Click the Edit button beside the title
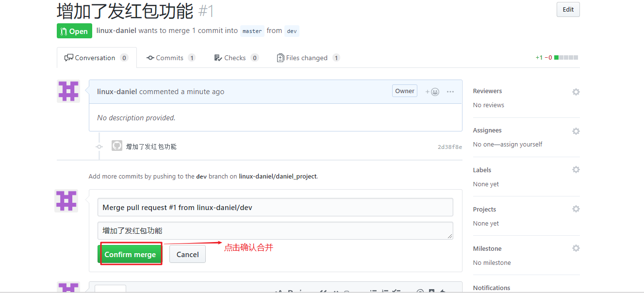Image resolution: width=644 pixels, height=293 pixels. tap(568, 9)
